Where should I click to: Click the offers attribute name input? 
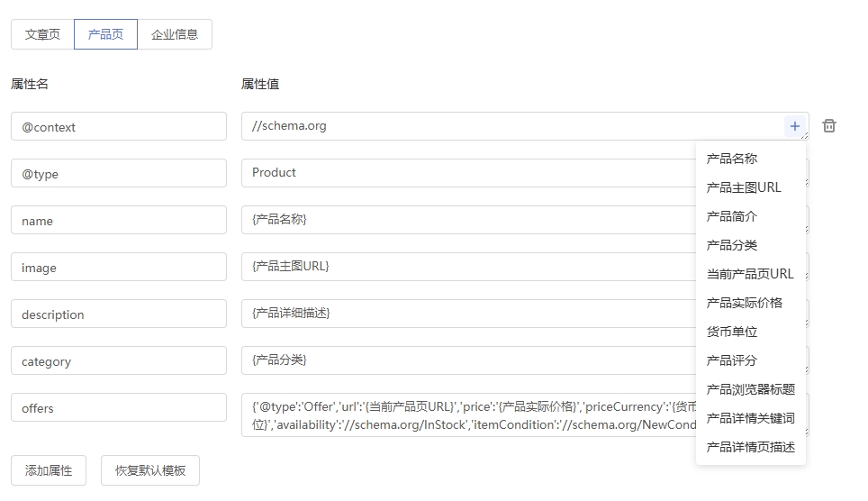point(119,407)
